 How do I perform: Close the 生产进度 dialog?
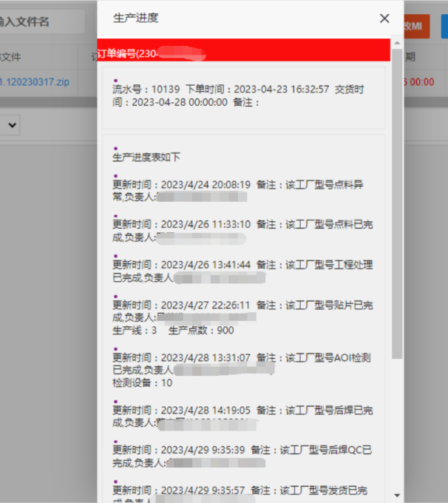(384, 18)
